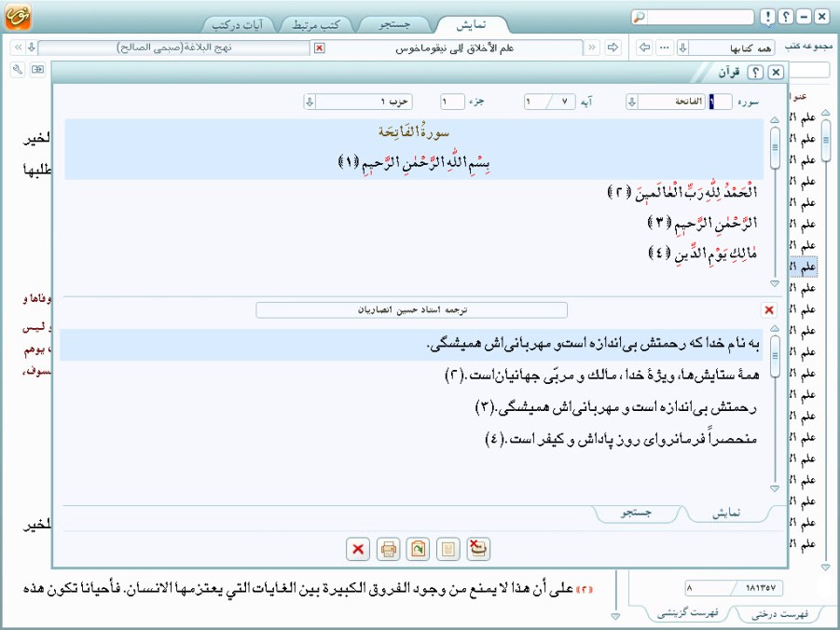
Task: Click double chevron beside علم الأخلاق tab
Action: [x=592, y=48]
